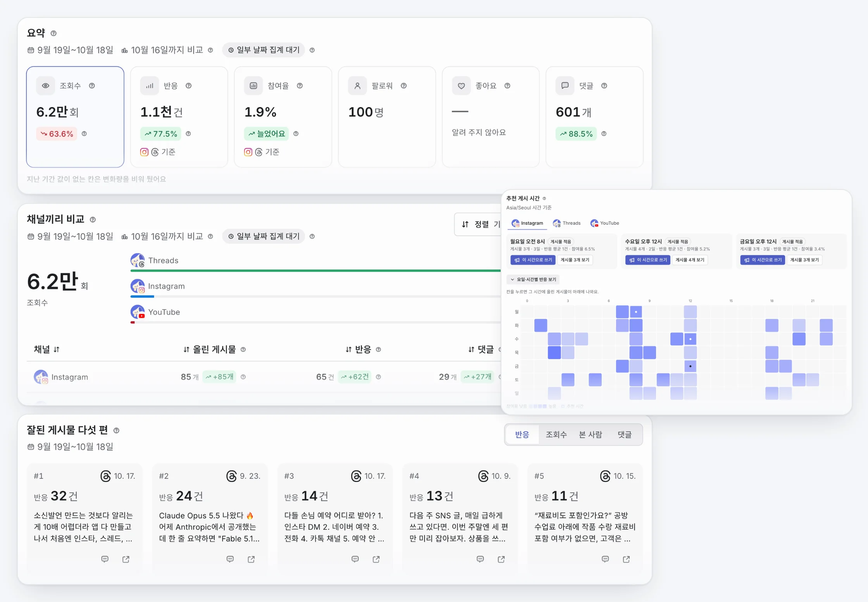The width and height of the screenshot is (868, 602).
Task: Open comments icon on post #5 card
Action: click(605, 559)
